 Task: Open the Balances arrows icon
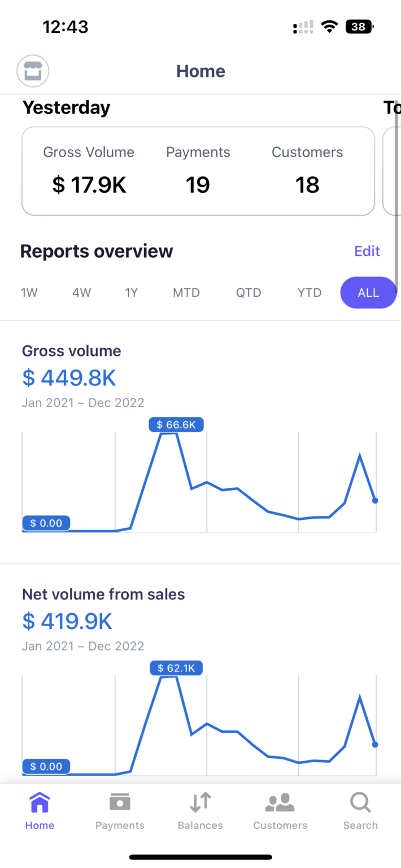click(x=200, y=802)
